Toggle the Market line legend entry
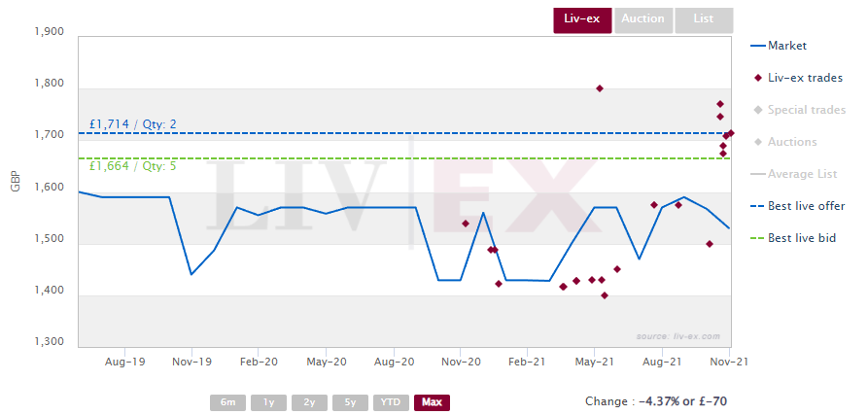 tap(786, 46)
